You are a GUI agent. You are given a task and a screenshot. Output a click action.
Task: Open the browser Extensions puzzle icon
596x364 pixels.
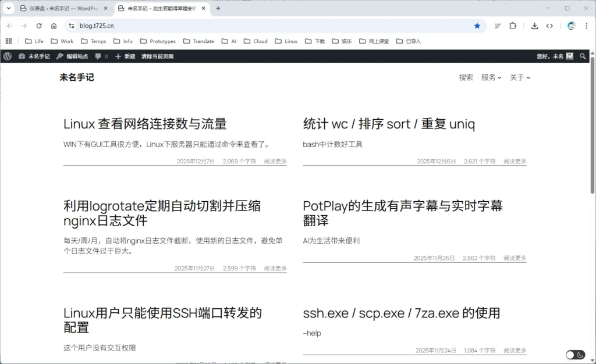click(513, 26)
